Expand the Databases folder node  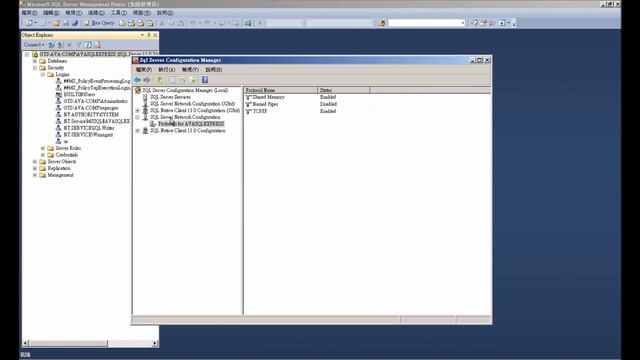click(35, 61)
